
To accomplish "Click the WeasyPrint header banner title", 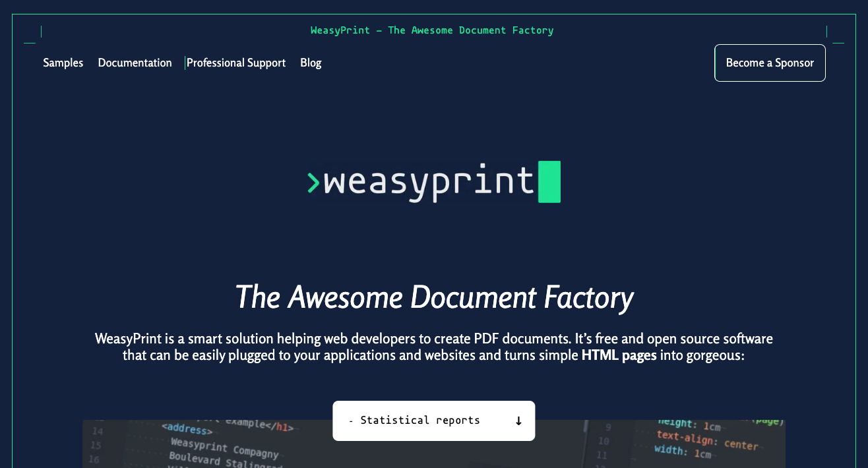I will (x=432, y=30).
